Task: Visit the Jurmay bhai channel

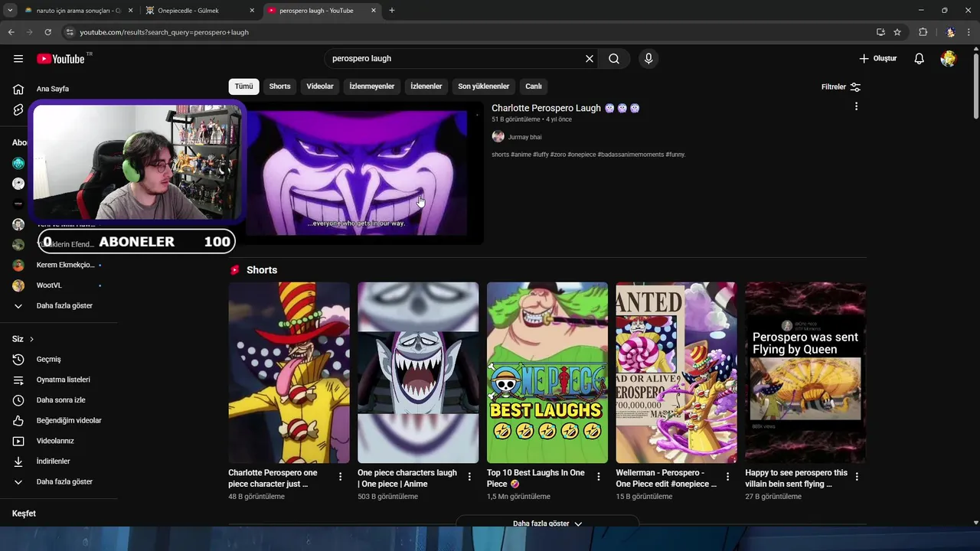Action: tap(524, 137)
